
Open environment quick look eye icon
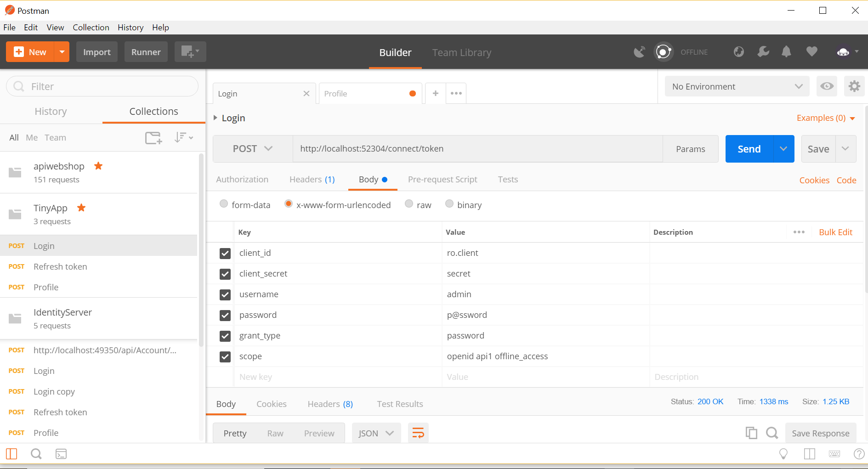(x=827, y=86)
